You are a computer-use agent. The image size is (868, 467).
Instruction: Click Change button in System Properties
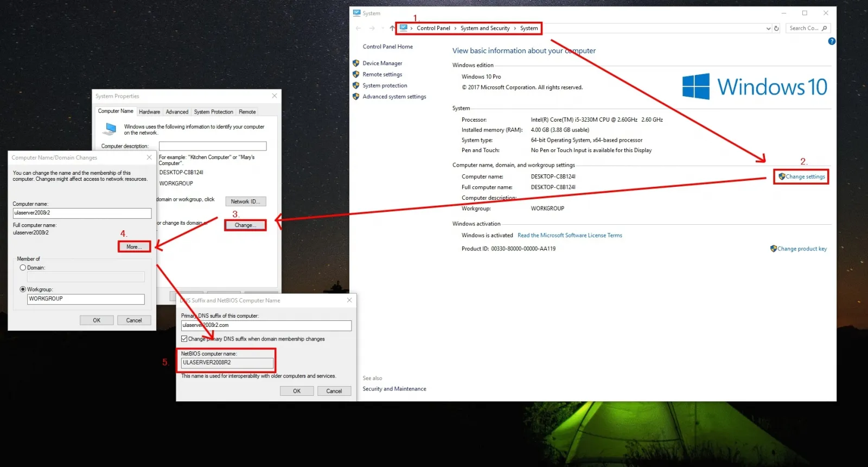click(245, 225)
